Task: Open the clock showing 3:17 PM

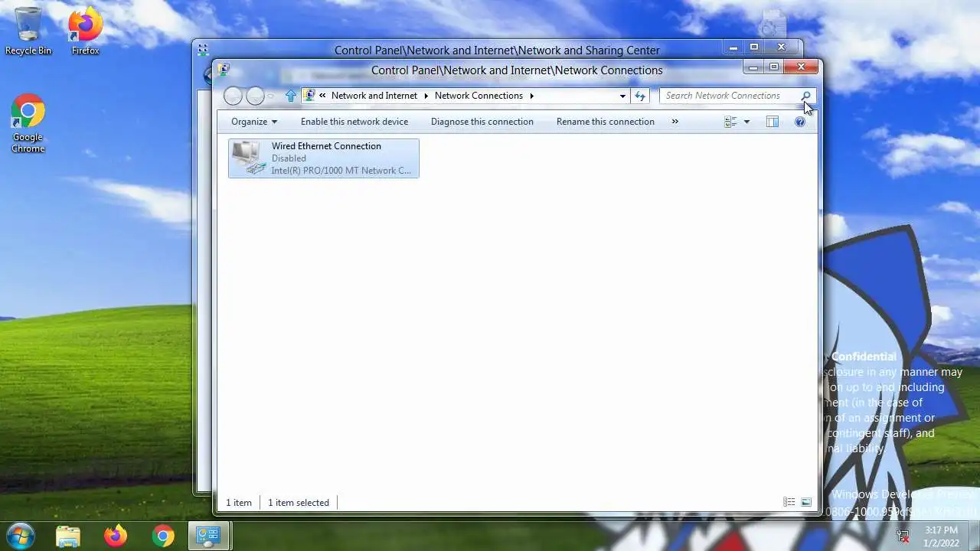Action: (941, 536)
